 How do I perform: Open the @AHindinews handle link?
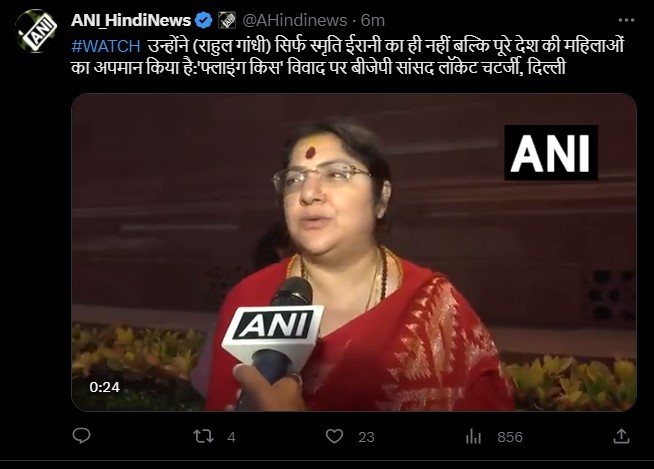[294, 20]
